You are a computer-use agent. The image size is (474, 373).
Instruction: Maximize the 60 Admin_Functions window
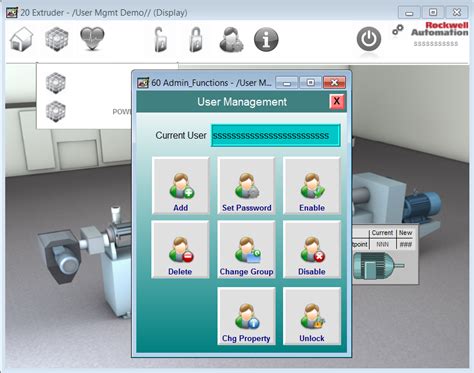tap(310, 82)
